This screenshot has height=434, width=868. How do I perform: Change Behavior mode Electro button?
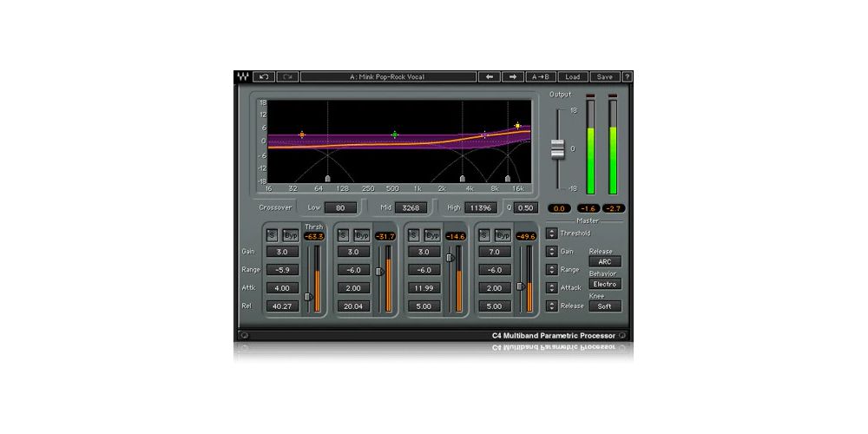click(605, 284)
